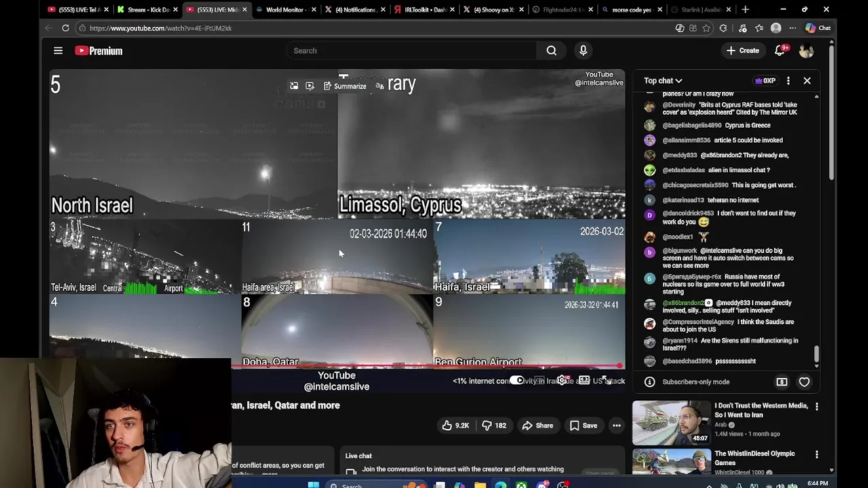Enter fullscreen in the video player
Image resolution: width=868 pixels, height=488 pixels.
click(606, 380)
